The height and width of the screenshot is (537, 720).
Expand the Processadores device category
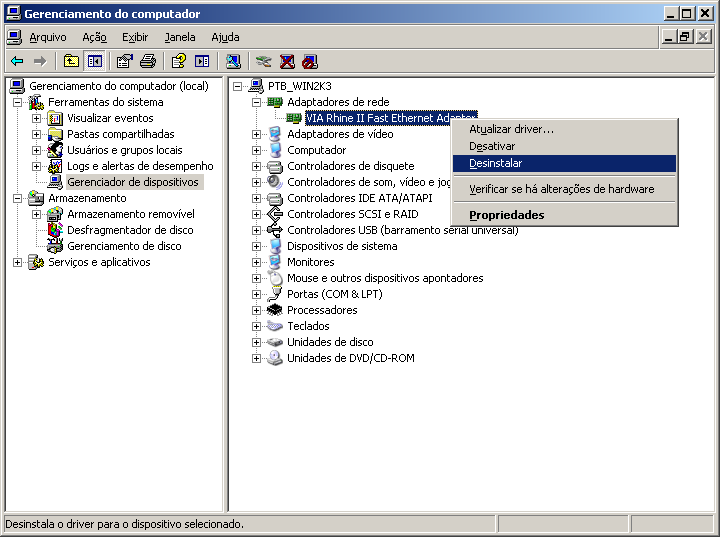[x=256, y=310]
